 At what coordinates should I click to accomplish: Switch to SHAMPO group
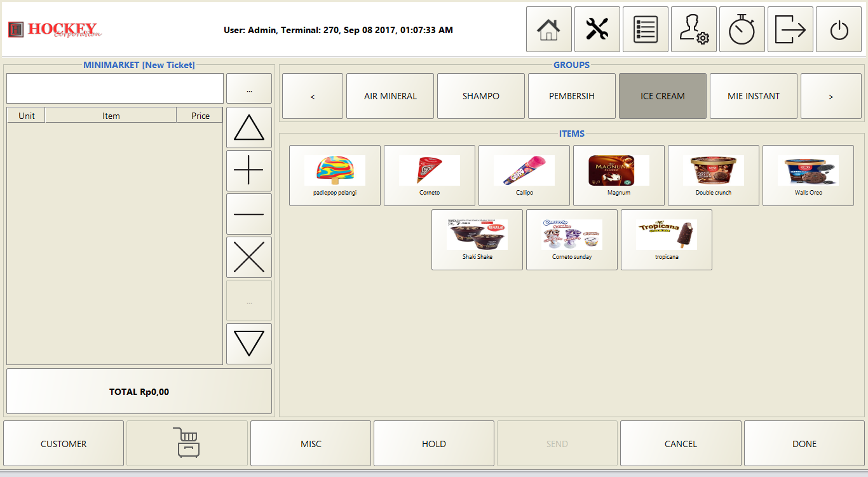pyautogui.click(x=481, y=96)
